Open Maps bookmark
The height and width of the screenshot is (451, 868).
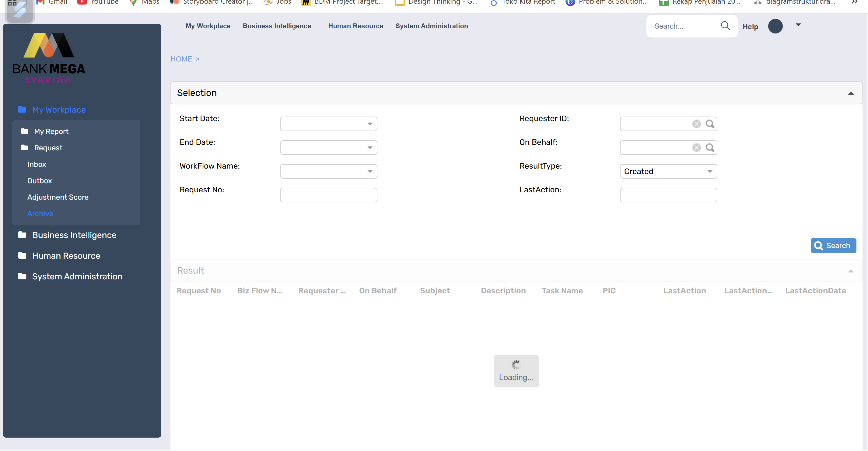tap(145, 2)
